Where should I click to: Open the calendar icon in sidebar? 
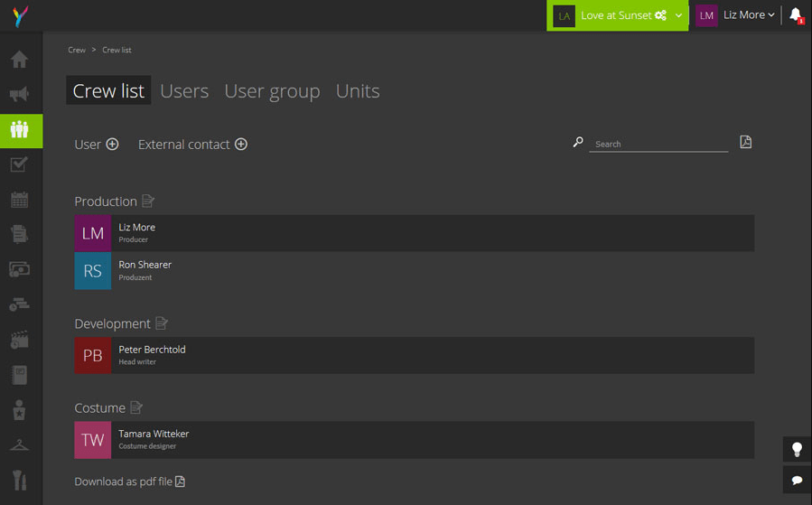(19, 200)
